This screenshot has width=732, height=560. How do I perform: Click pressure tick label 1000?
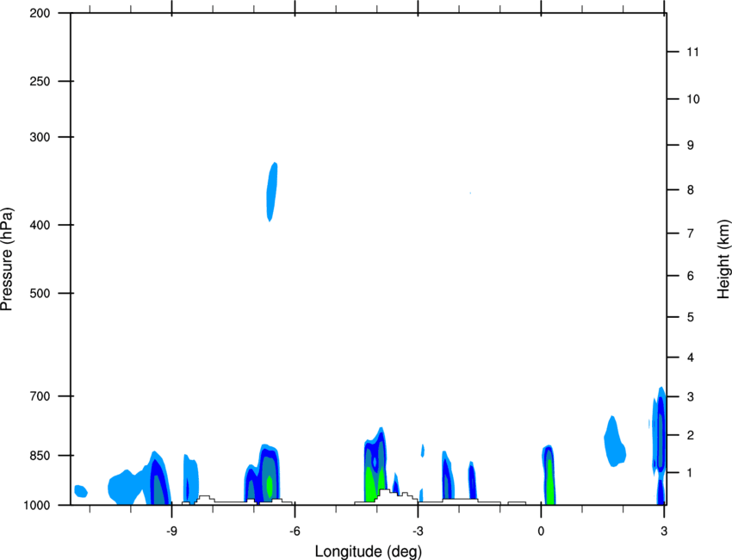36,506
